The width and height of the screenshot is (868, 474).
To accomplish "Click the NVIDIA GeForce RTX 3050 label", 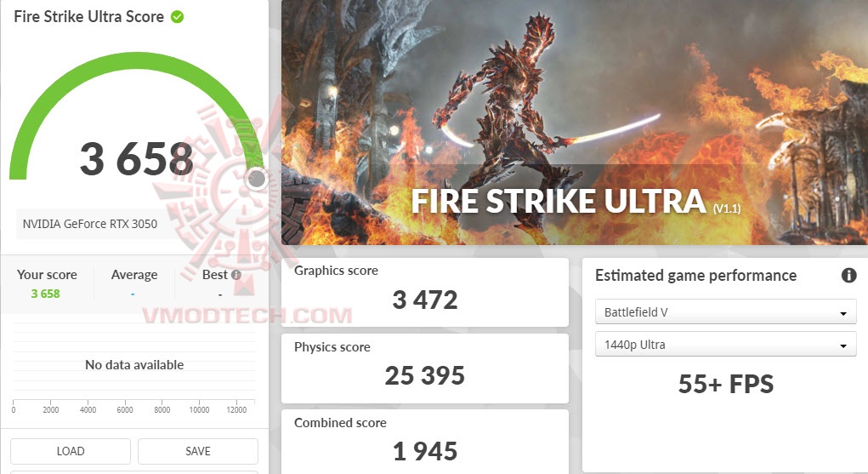I will [x=90, y=224].
